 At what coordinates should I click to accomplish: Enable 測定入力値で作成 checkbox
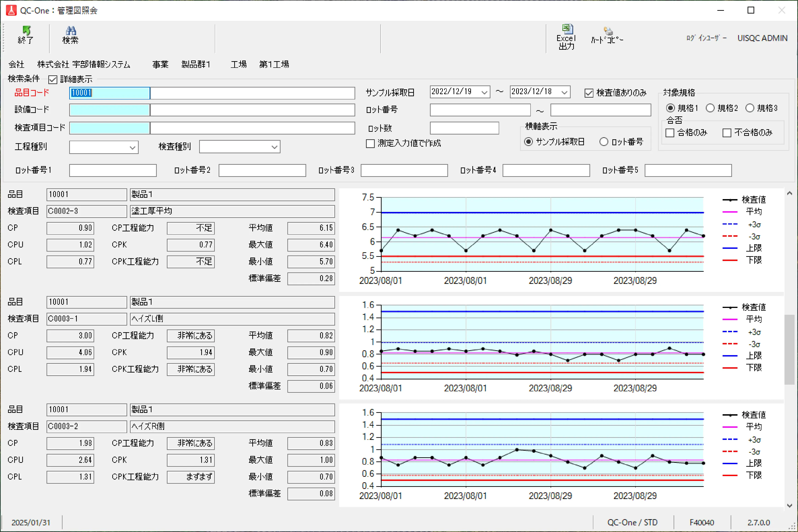coord(370,143)
